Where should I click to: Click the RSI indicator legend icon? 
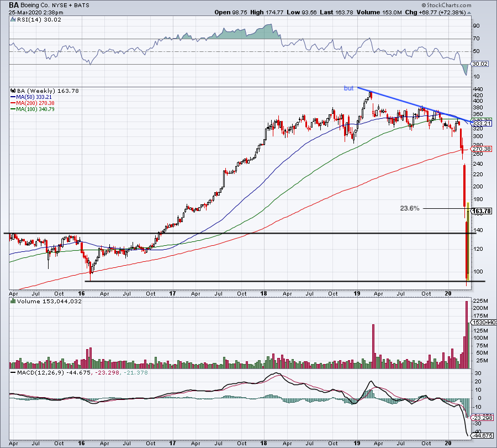click(13, 20)
